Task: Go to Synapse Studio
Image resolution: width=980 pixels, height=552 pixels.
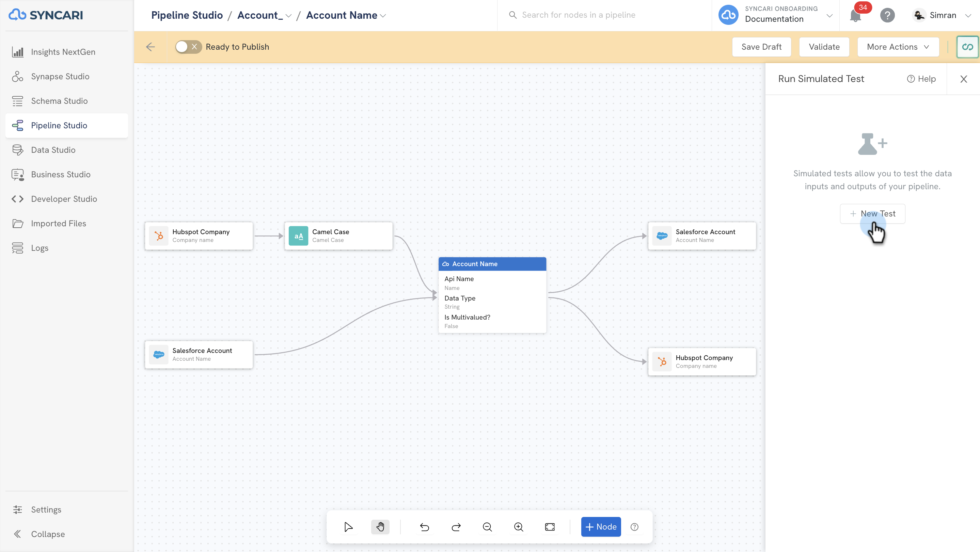Action: [67, 77]
